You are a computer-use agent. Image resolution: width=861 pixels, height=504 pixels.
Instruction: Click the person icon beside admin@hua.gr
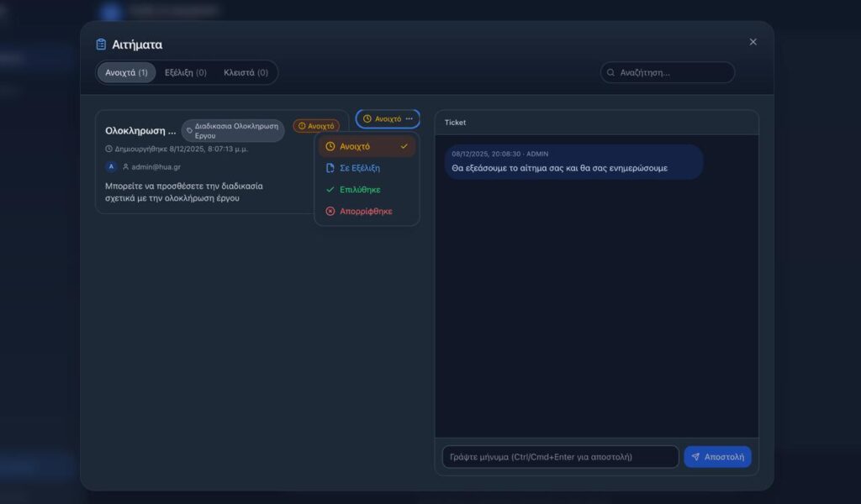click(126, 167)
